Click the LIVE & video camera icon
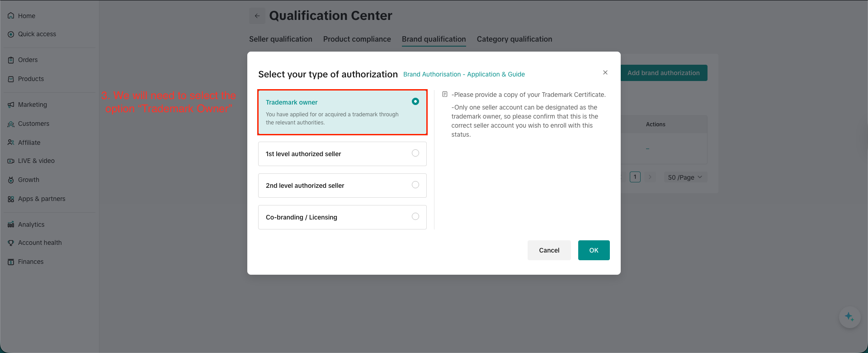 (11, 161)
